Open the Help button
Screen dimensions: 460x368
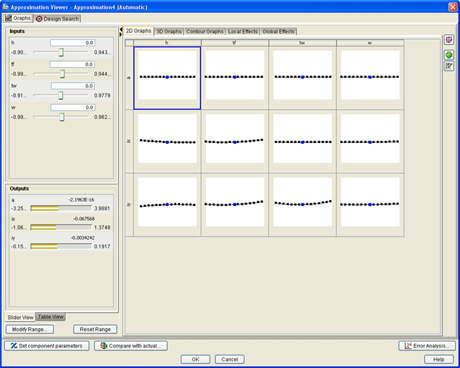pyautogui.click(x=439, y=359)
